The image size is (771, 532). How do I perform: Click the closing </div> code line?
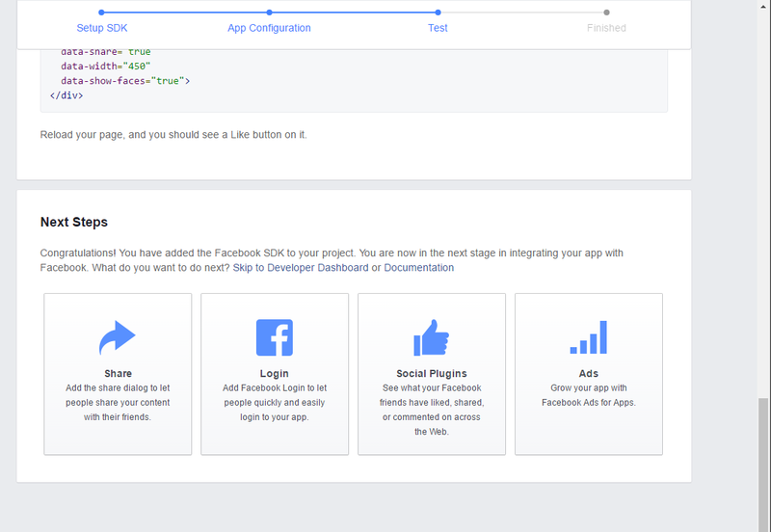pos(66,95)
